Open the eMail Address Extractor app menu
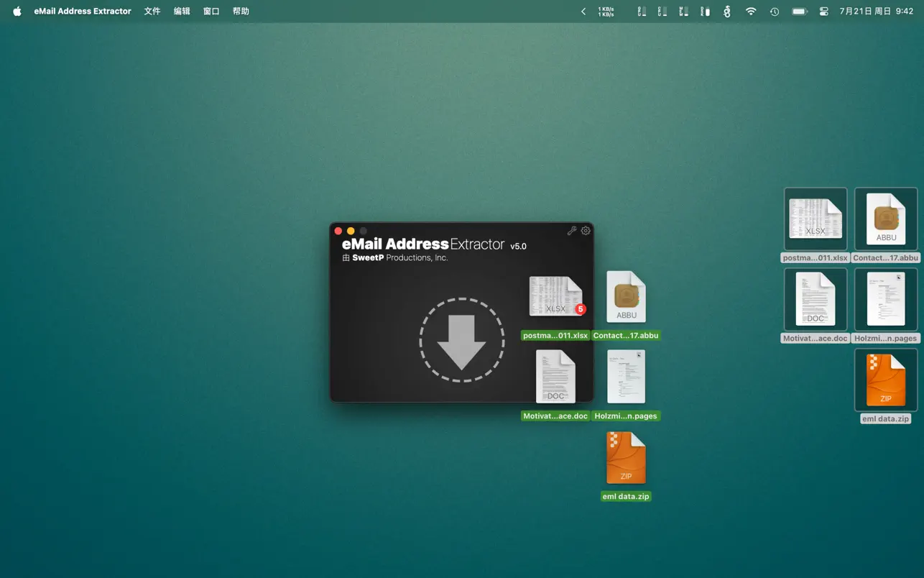This screenshot has width=924, height=578. [x=83, y=12]
